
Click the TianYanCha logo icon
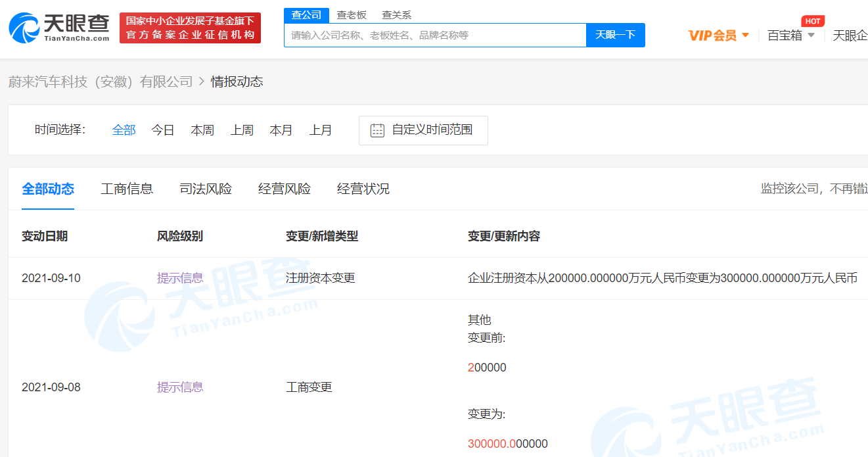(x=24, y=28)
